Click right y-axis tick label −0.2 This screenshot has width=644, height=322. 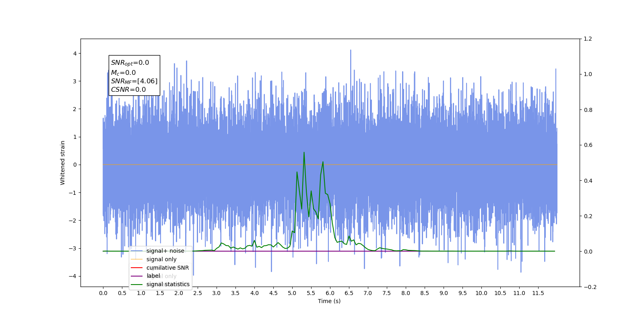point(590,287)
